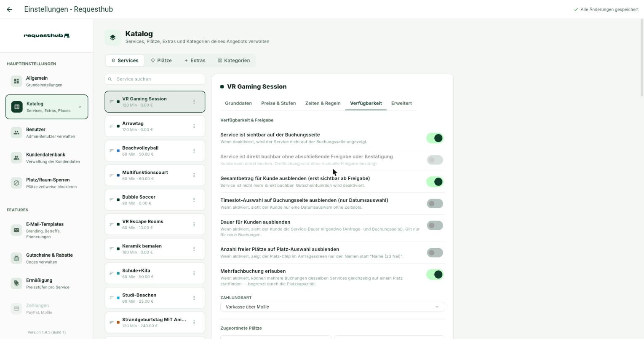Open the Preise & Stufen tab
644x339 pixels.
coord(278,103)
